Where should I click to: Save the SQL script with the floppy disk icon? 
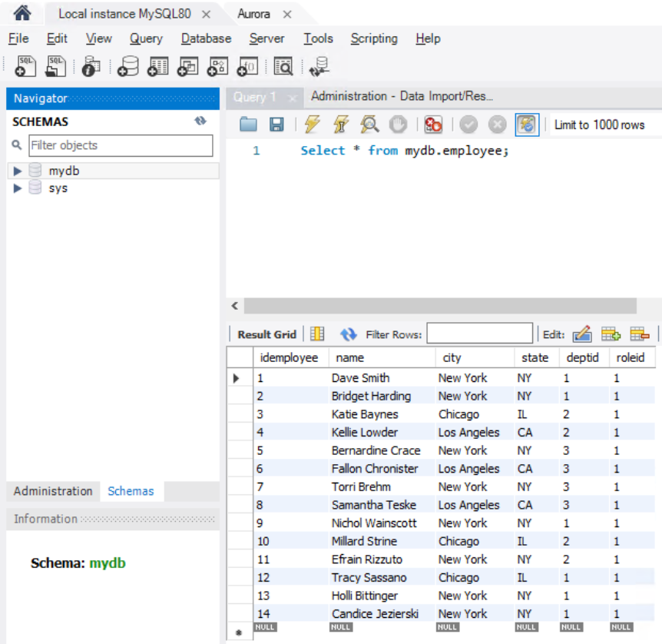click(276, 124)
